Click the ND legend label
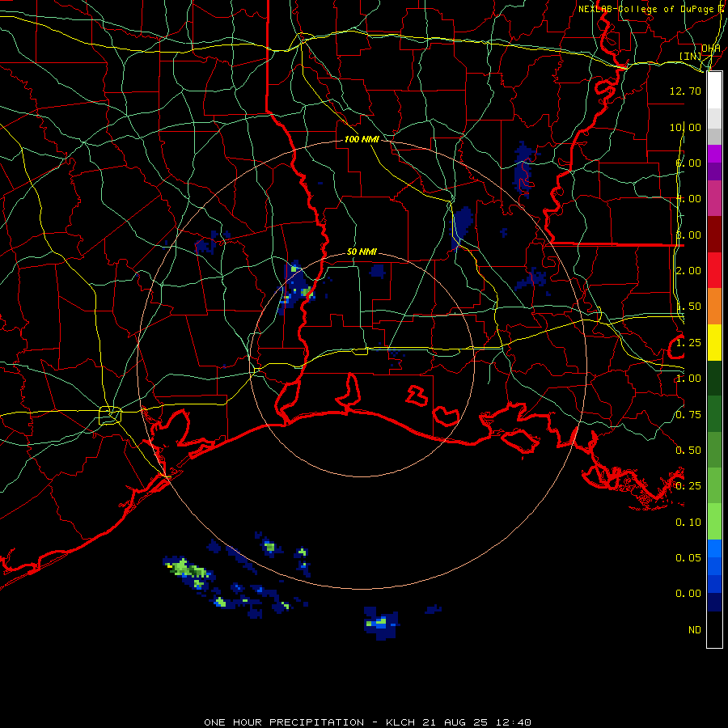The width and height of the screenshot is (728, 728). click(x=695, y=630)
